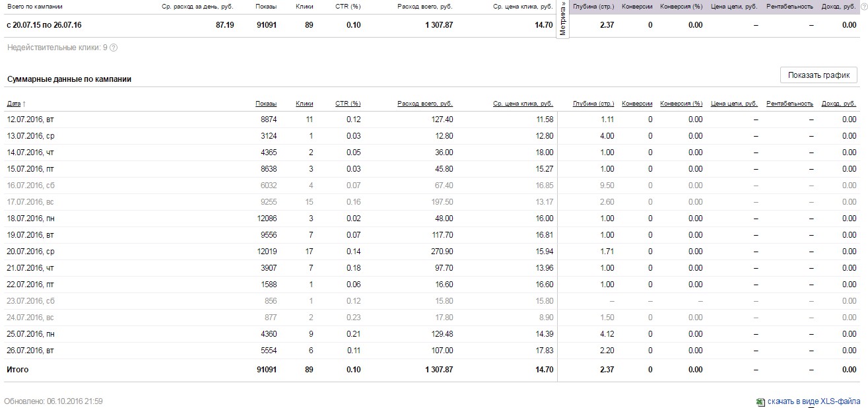Sort table by Цена цели, руб. header
The image size is (868, 408).
click(735, 104)
